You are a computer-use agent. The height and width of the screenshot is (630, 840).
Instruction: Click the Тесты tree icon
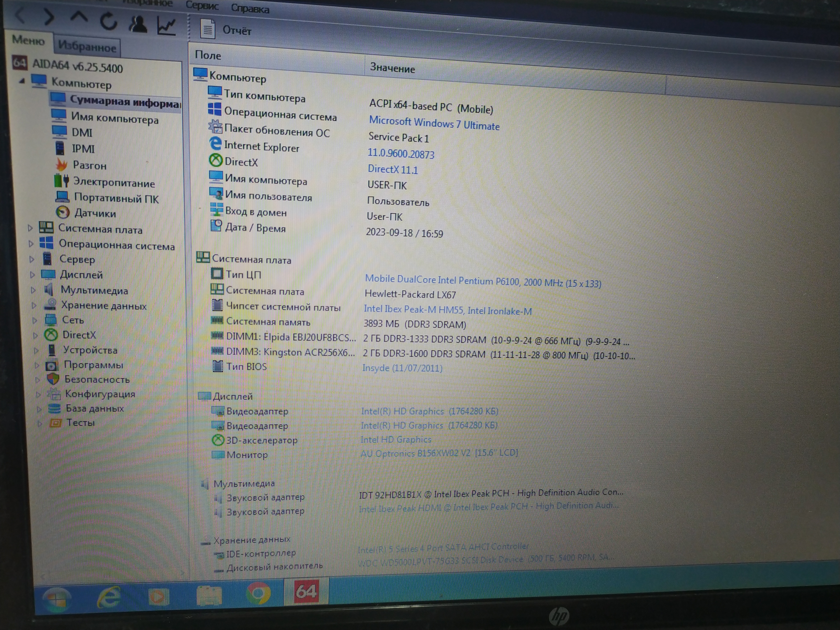click(x=55, y=423)
